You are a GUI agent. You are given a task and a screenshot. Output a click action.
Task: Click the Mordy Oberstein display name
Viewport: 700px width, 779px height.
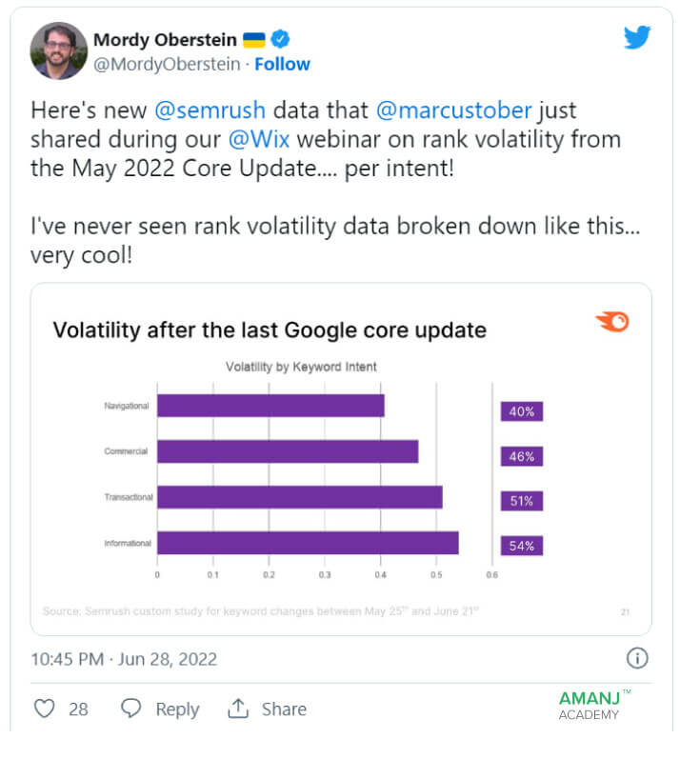[165, 39]
